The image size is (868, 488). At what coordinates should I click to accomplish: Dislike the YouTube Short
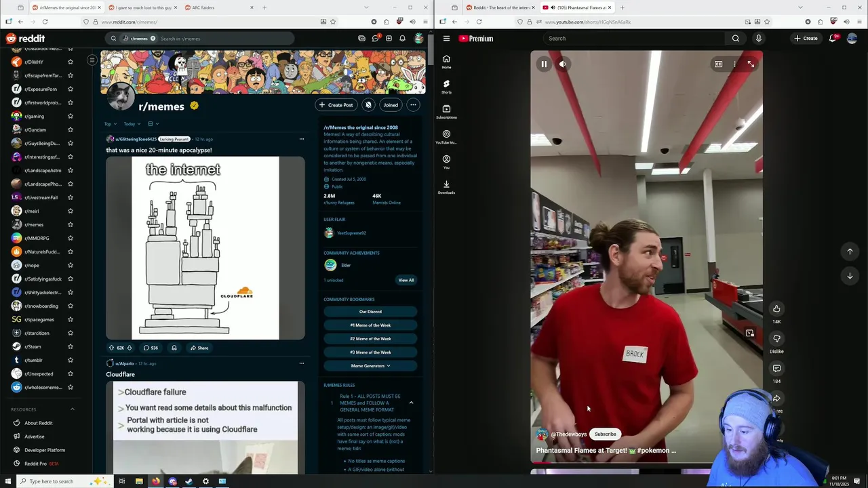776,339
